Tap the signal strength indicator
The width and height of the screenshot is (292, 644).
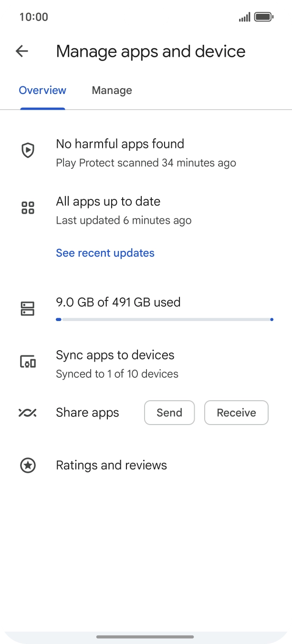[244, 17]
